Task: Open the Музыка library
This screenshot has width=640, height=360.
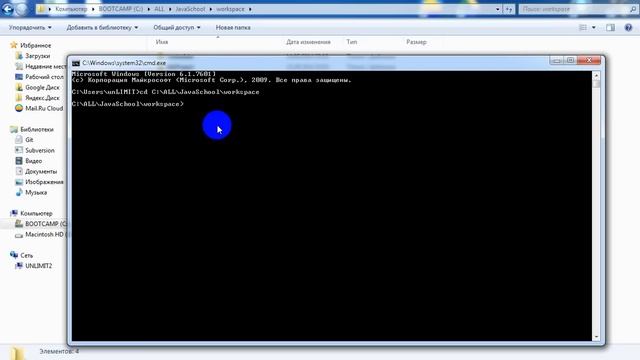Action: [x=31, y=192]
